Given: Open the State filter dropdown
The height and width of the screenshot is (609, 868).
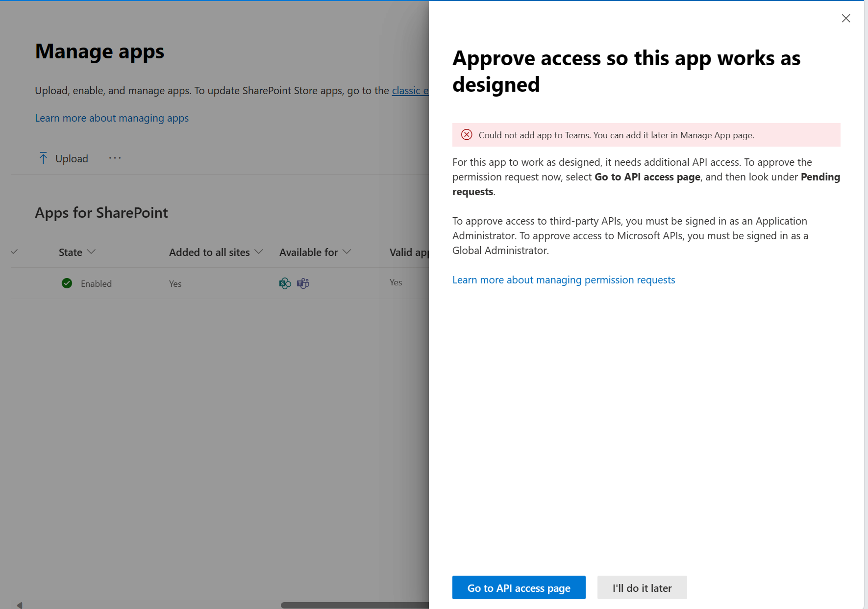Looking at the screenshot, I should pos(92,252).
